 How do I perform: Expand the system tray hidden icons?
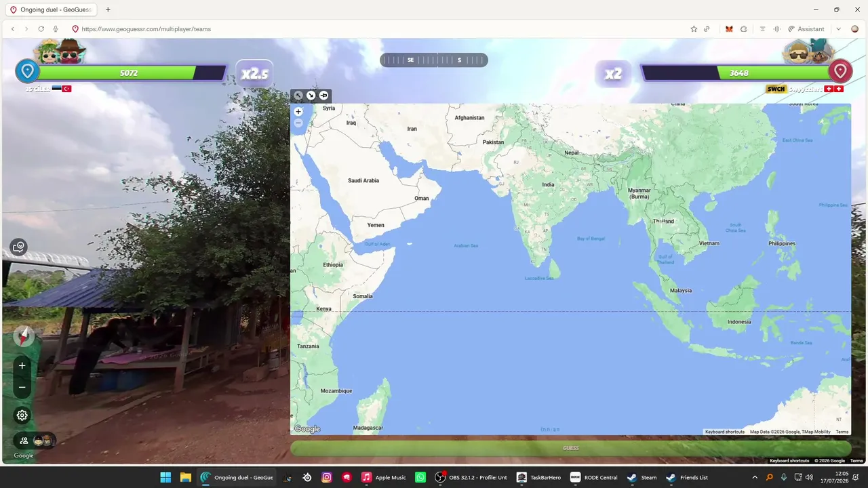coord(755,477)
